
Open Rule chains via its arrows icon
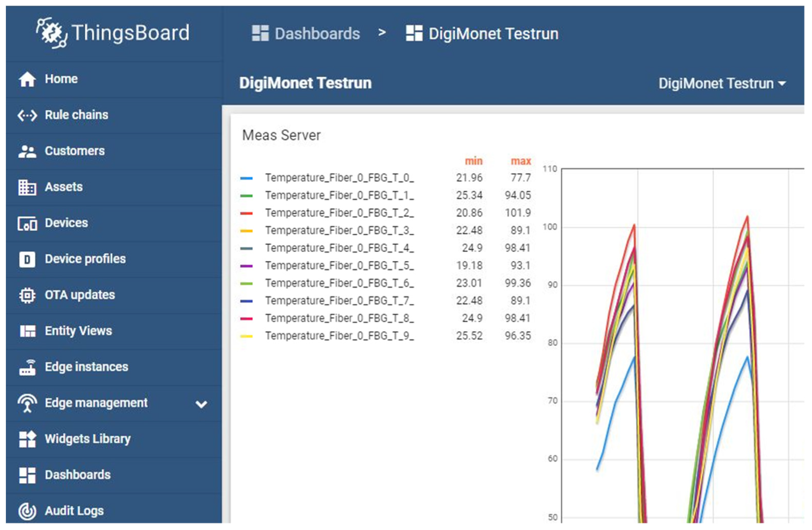point(27,115)
